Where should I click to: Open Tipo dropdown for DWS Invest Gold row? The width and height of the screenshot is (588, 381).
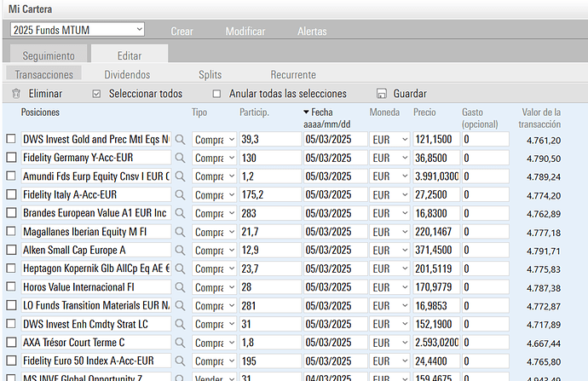point(214,140)
